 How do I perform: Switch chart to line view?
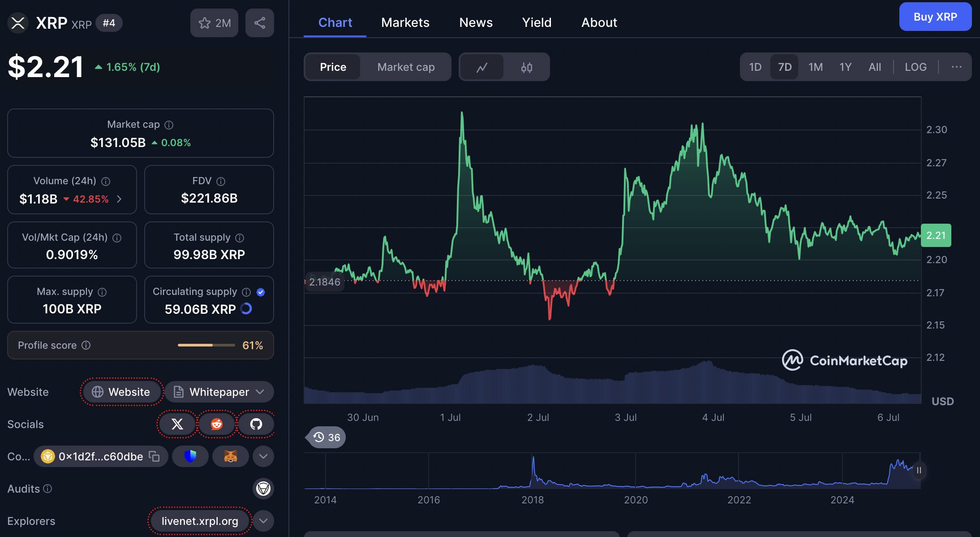pyautogui.click(x=482, y=67)
